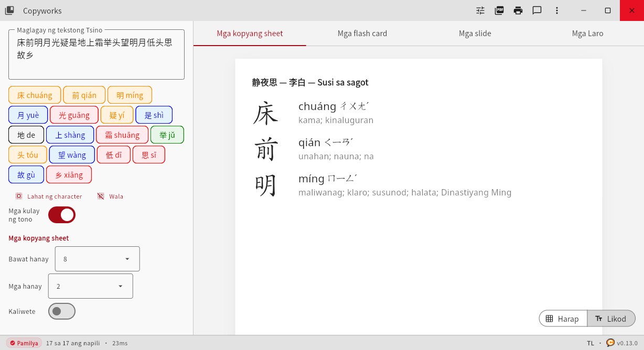Toggle the Mga kulay ng tono switch
This screenshot has height=350, width=644.
(x=62, y=215)
